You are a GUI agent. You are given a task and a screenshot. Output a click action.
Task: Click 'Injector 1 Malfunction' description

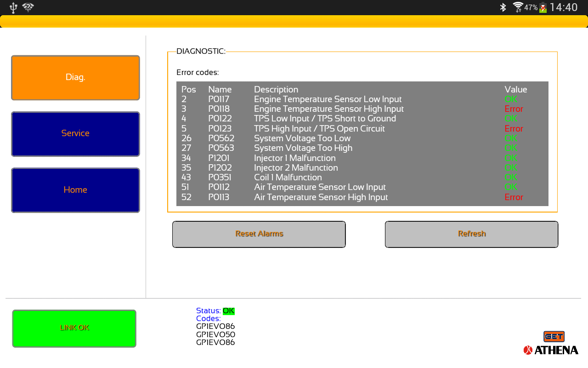click(295, 158)
